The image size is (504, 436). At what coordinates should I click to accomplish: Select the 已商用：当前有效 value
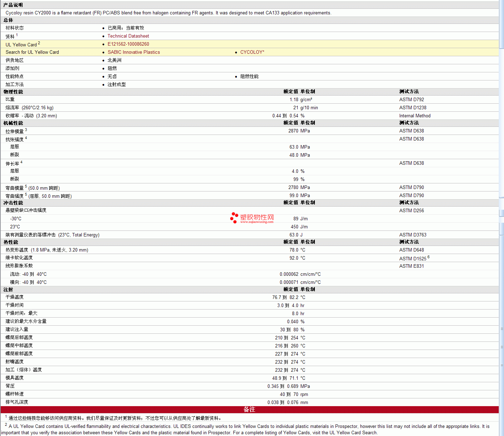click(126, 28)
